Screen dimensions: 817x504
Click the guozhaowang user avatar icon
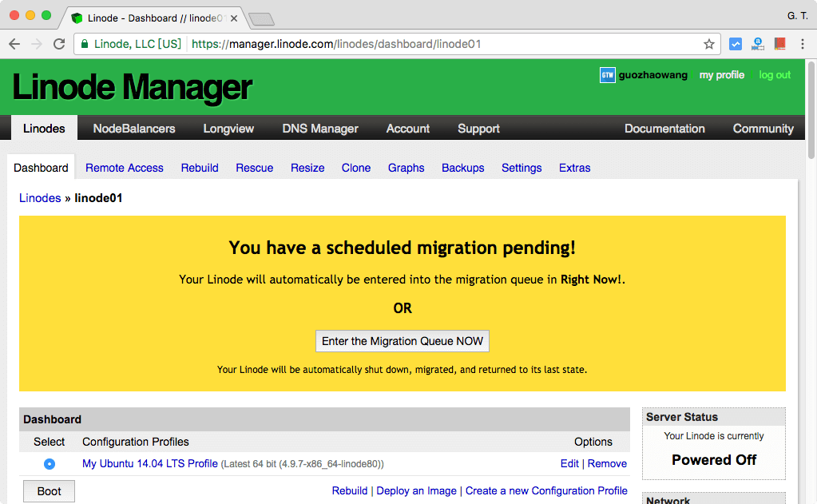[607, 75]
